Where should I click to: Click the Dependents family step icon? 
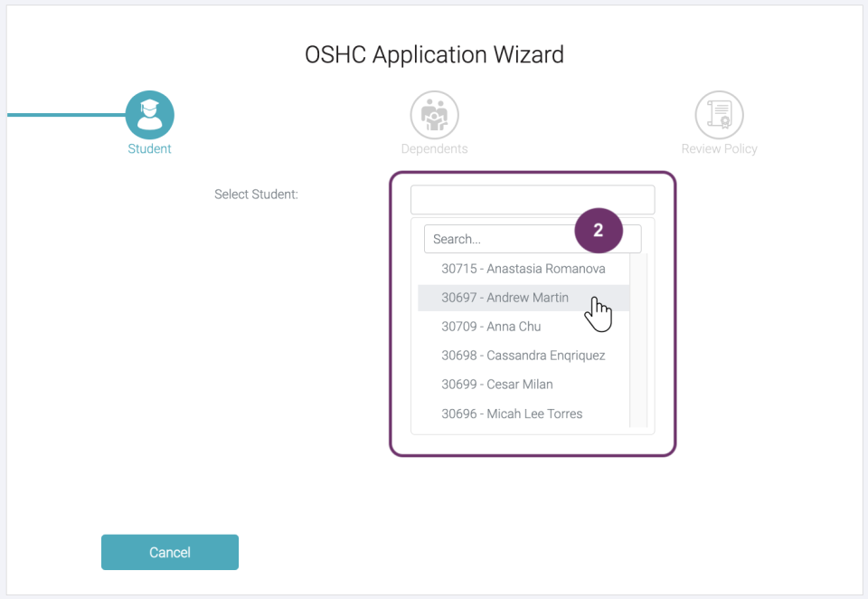[434, 115]
